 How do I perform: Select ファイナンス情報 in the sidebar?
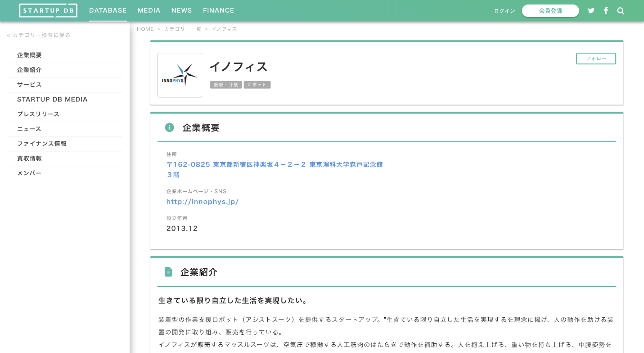click(42, 144)
